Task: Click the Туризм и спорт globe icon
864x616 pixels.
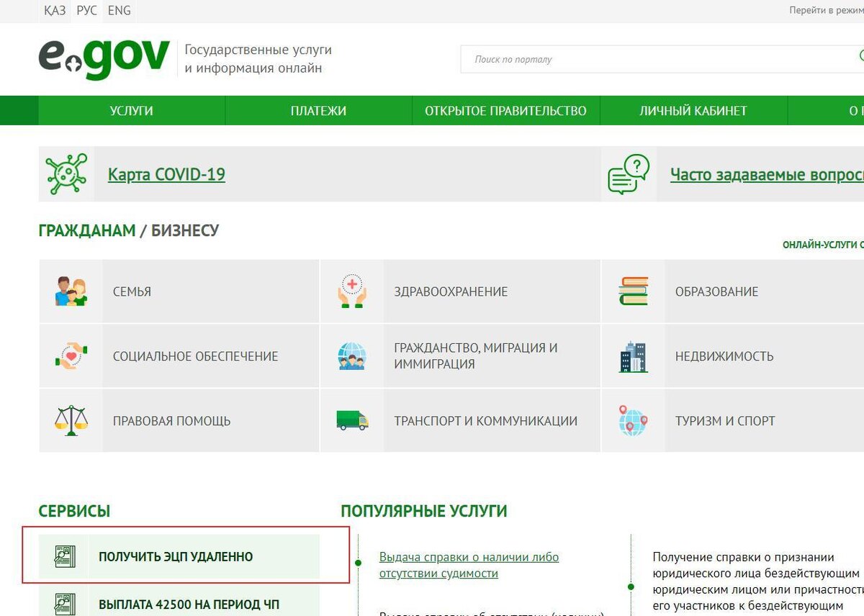Action: click(633, 420)
